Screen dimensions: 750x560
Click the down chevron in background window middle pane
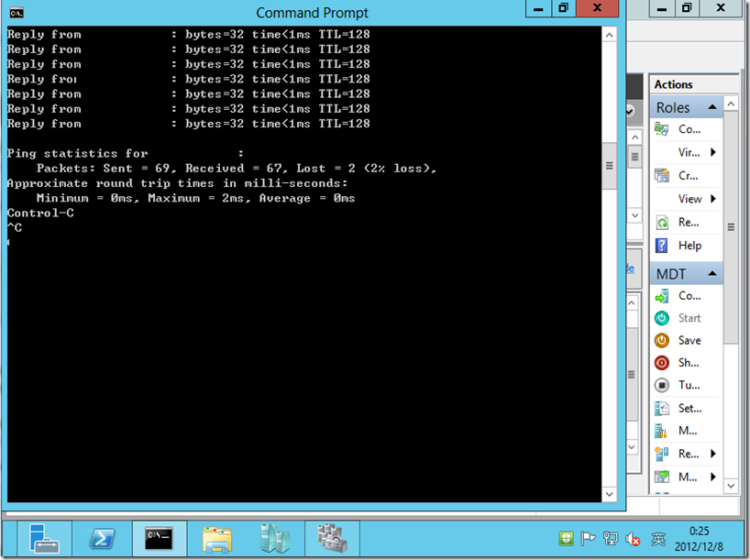point(630,112)
